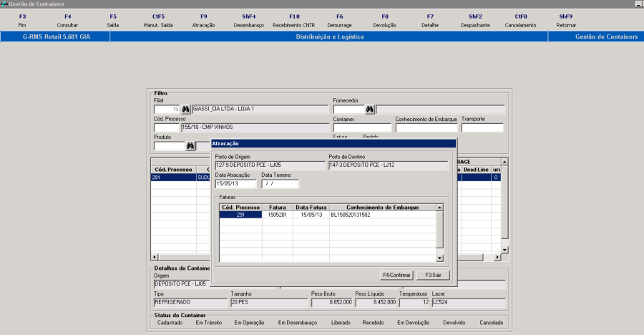Click the F3 Fim toolbar command

(x=22, y=21)
